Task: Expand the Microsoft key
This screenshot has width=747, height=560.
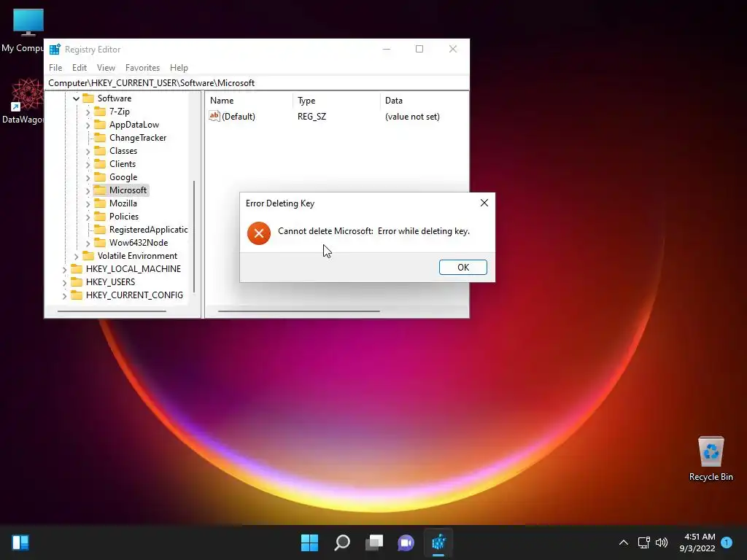Action: coord(88,190)
